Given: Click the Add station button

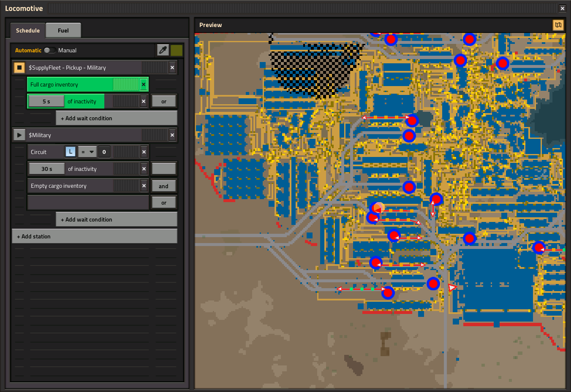Looking at the screenshot, I should tap(95, 236).
